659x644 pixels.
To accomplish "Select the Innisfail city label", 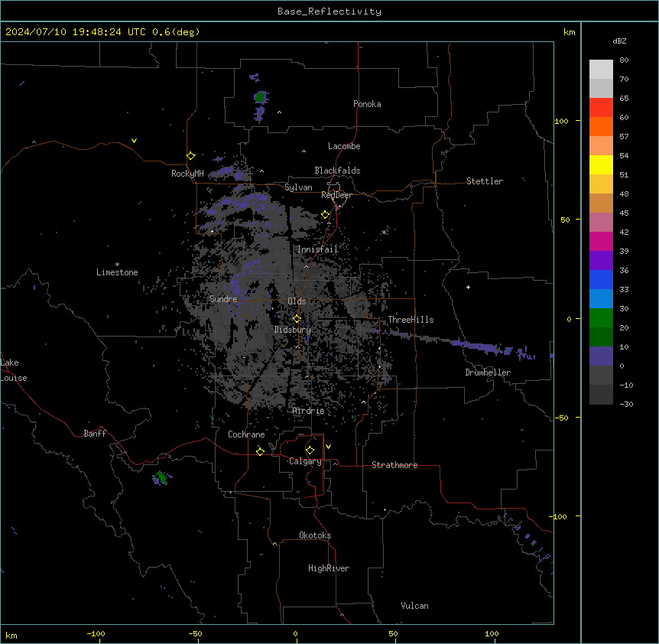I will (318, 249).
